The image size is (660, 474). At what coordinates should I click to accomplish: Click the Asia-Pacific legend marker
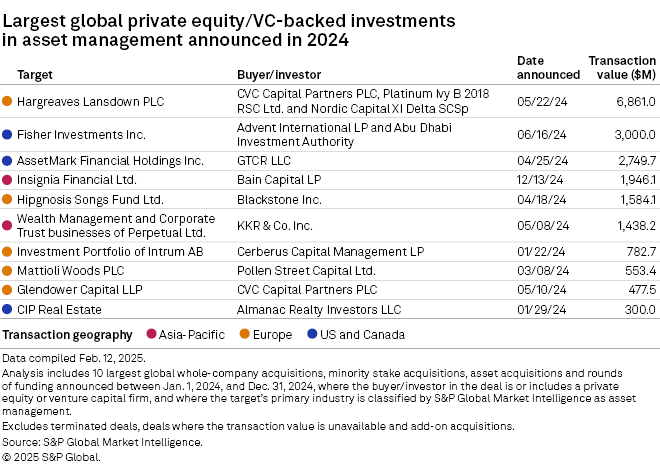(x=152, y=334)
